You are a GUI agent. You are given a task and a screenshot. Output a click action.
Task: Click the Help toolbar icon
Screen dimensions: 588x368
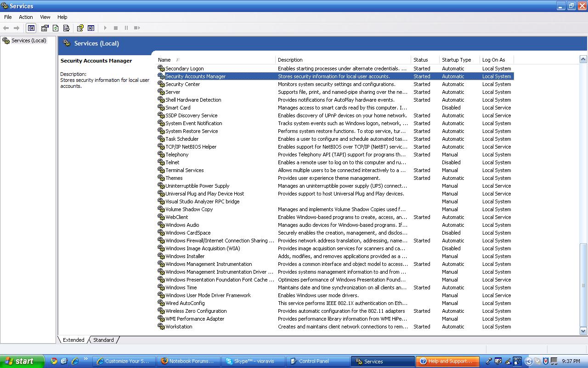point(80,28)
